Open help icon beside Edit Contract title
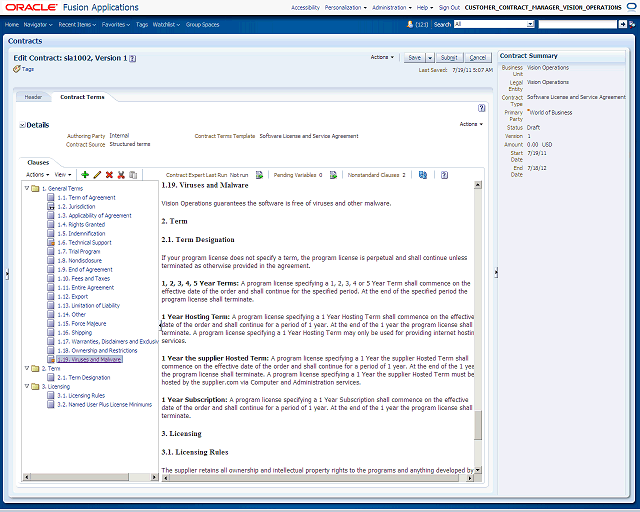Image resolution: width=640 pixels, height=512 pixels. [133, 58]
